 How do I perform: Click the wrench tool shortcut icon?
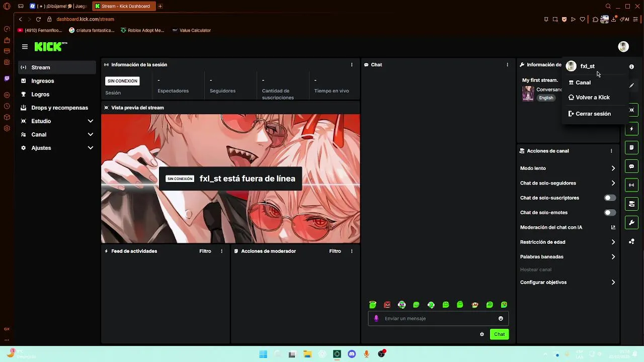(x=631, y=223)
